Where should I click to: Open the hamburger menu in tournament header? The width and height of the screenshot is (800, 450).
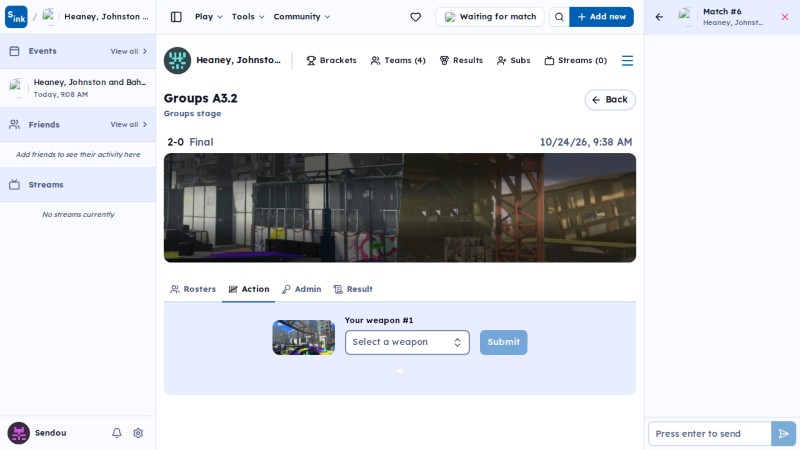pos(627,61)
